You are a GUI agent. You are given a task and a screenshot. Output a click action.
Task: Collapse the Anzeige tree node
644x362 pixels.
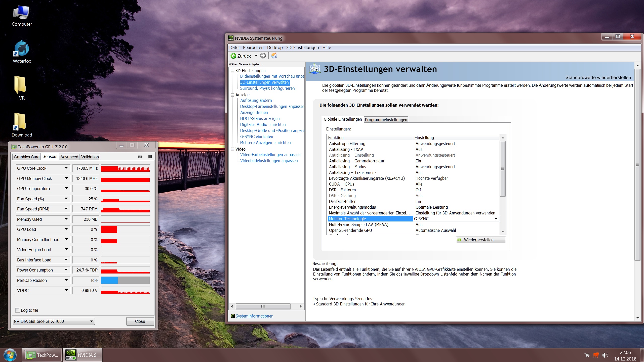pyautogui.click(x=232, y=95)
